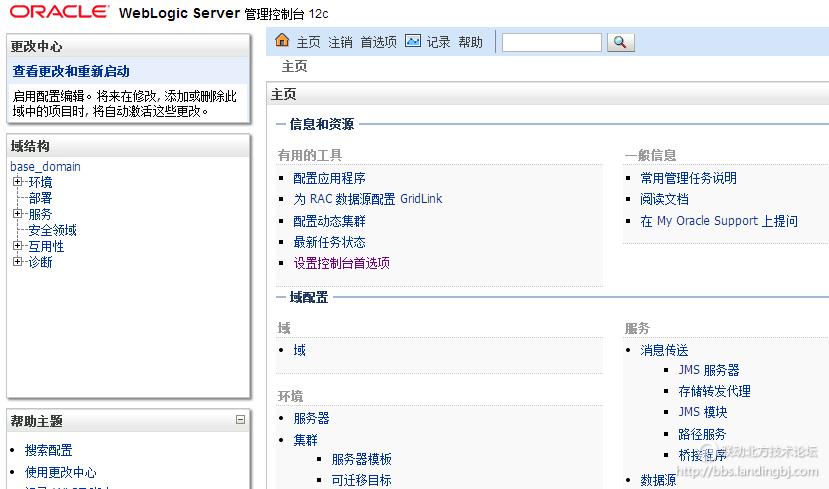The image size is (829, 489).
Task: Select 部署 in the domain tree
Action: coord(41,198)
